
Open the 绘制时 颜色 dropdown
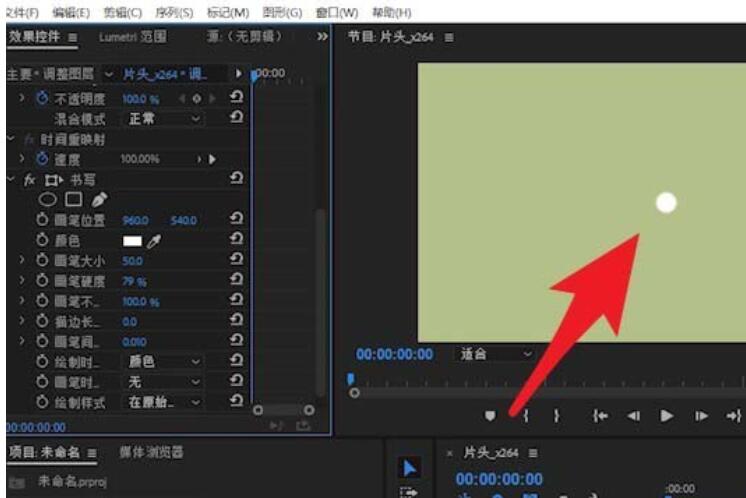[163, 362]
